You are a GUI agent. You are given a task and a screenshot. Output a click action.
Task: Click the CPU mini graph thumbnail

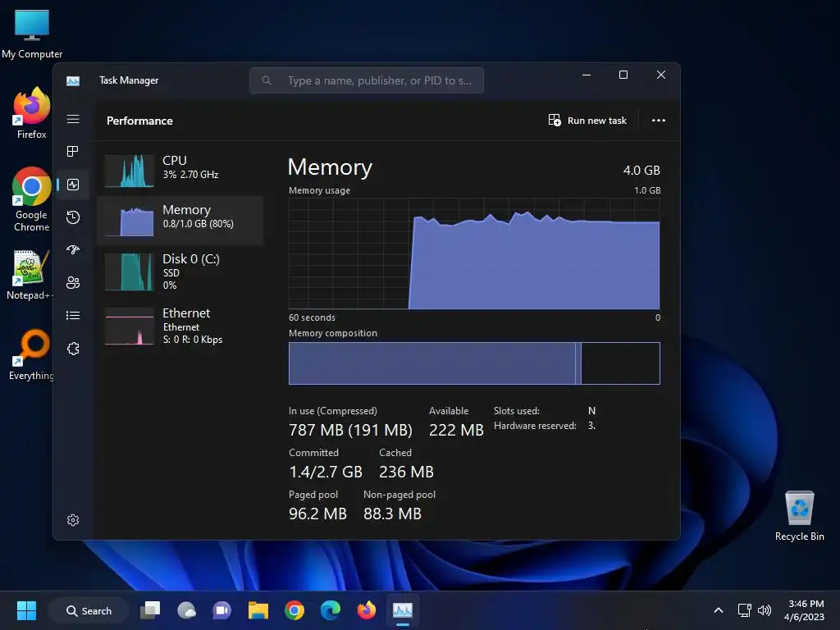tap(129, 171)
